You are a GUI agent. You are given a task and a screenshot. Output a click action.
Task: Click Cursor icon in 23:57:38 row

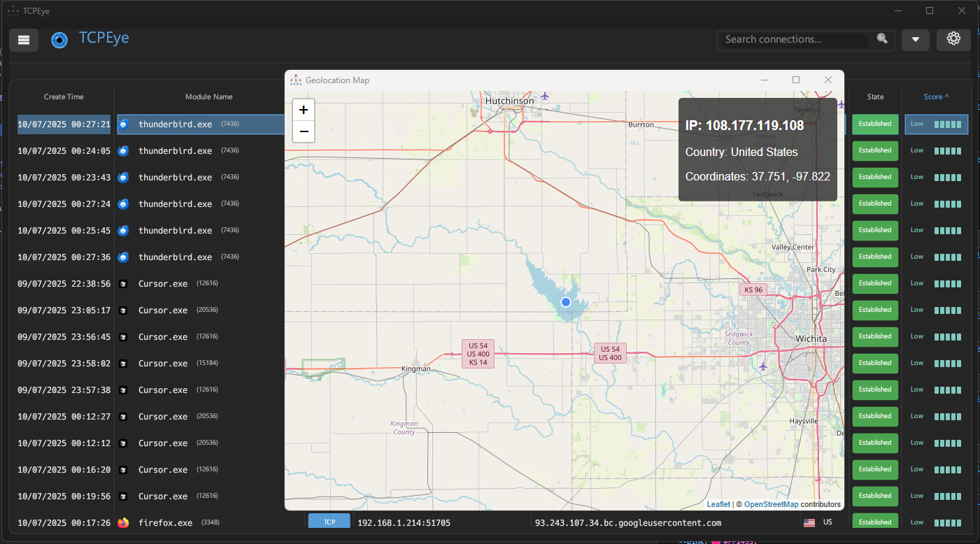[x=124, y=390]
